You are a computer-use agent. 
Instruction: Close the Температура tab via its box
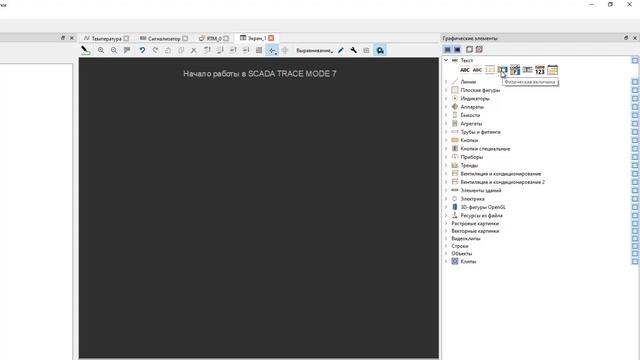126,38
